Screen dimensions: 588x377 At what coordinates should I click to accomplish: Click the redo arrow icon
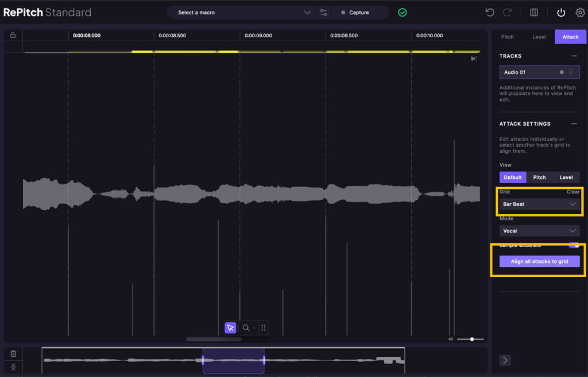(507, 12)
